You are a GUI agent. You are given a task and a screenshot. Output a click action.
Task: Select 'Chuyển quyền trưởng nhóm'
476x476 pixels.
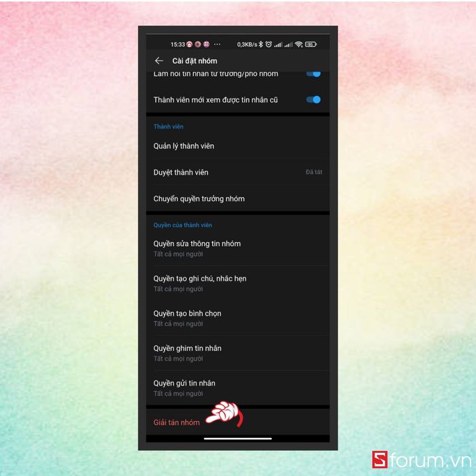point(238,199)
